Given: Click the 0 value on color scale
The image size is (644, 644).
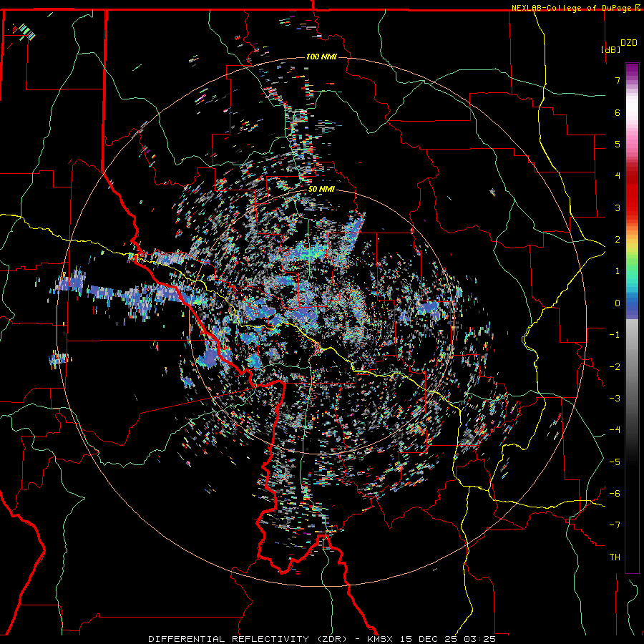Looking at the screenshot, I should (618, 303).
